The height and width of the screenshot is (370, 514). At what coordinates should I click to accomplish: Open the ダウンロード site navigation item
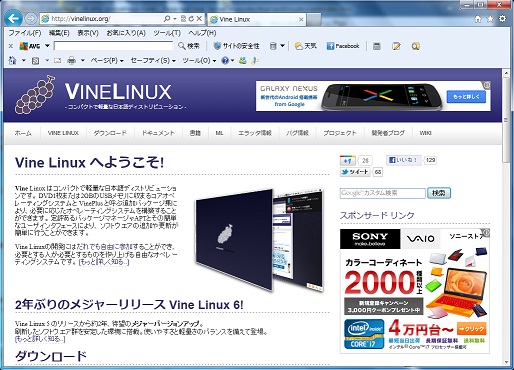[110, 133]
